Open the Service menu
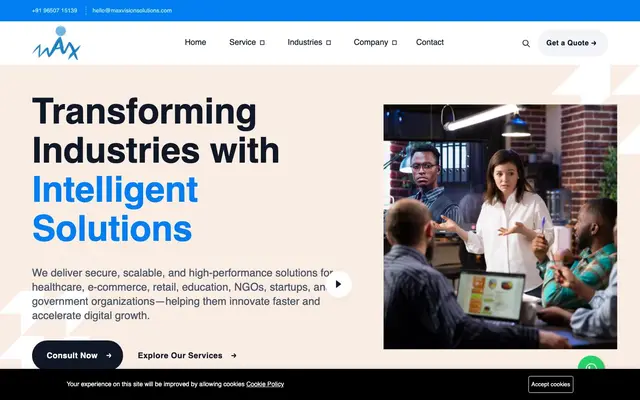 click(x=242, y=42)
